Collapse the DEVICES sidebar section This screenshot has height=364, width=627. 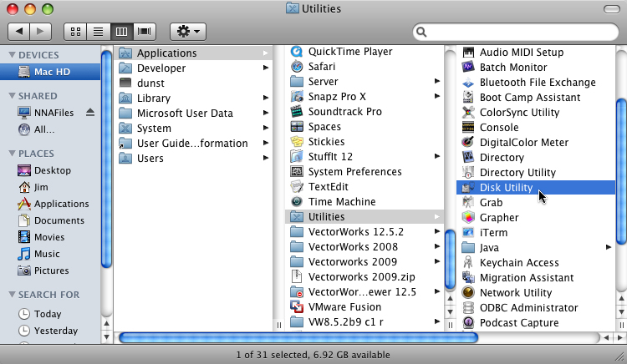(x=12, y=55)
